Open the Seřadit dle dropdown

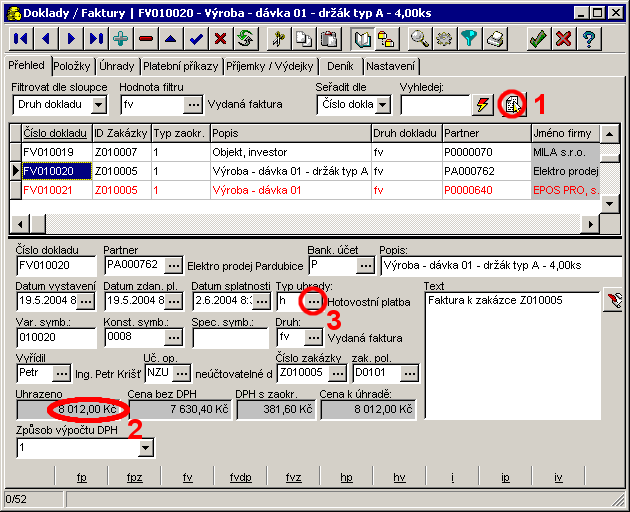coord(385,105)
